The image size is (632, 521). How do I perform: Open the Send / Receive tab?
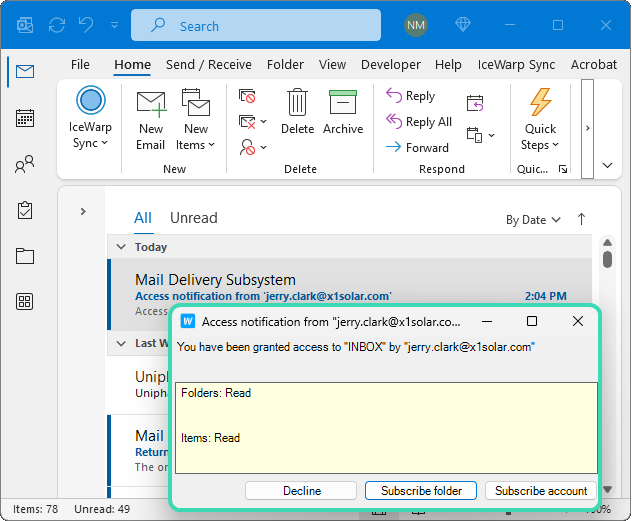click(209, 64)
